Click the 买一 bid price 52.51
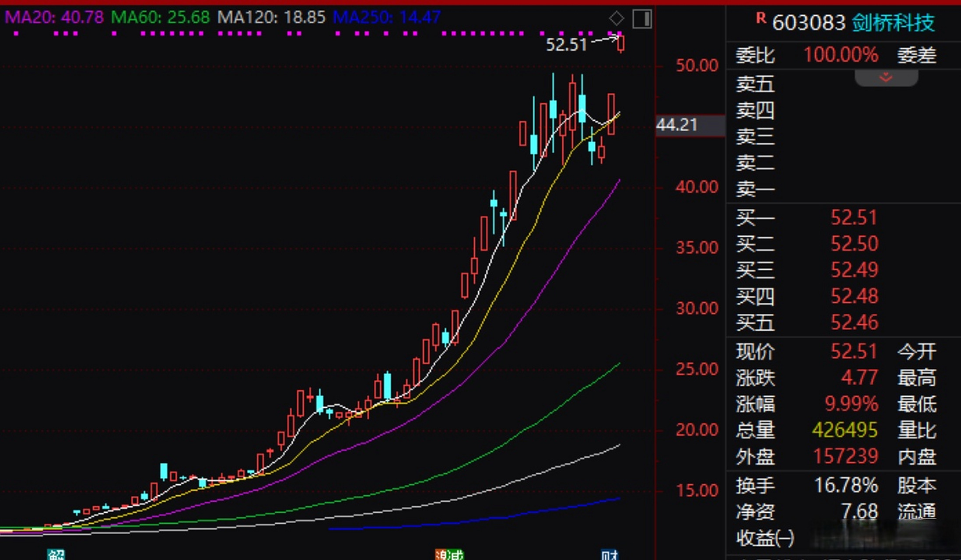 point(854,217)
